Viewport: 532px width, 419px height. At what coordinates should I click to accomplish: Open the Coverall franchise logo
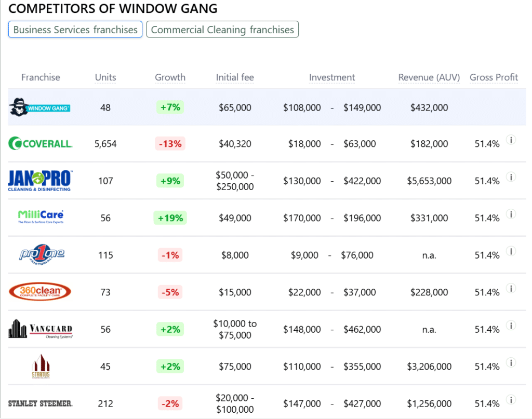pos(41,144)
